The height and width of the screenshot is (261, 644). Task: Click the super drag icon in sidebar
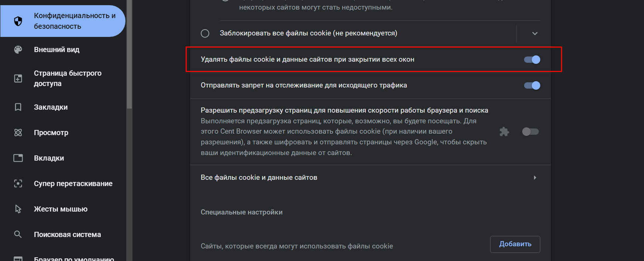coord(18,183)
